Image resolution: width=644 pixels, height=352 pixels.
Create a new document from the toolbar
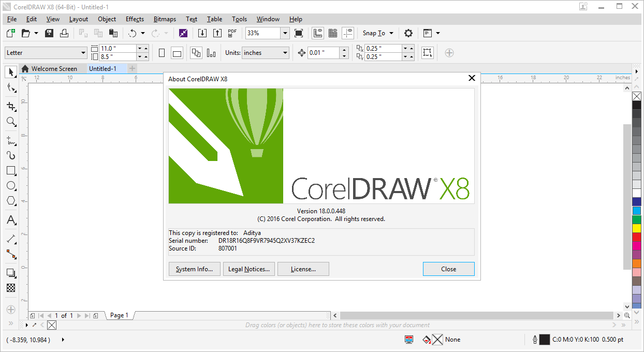point(10,33)
